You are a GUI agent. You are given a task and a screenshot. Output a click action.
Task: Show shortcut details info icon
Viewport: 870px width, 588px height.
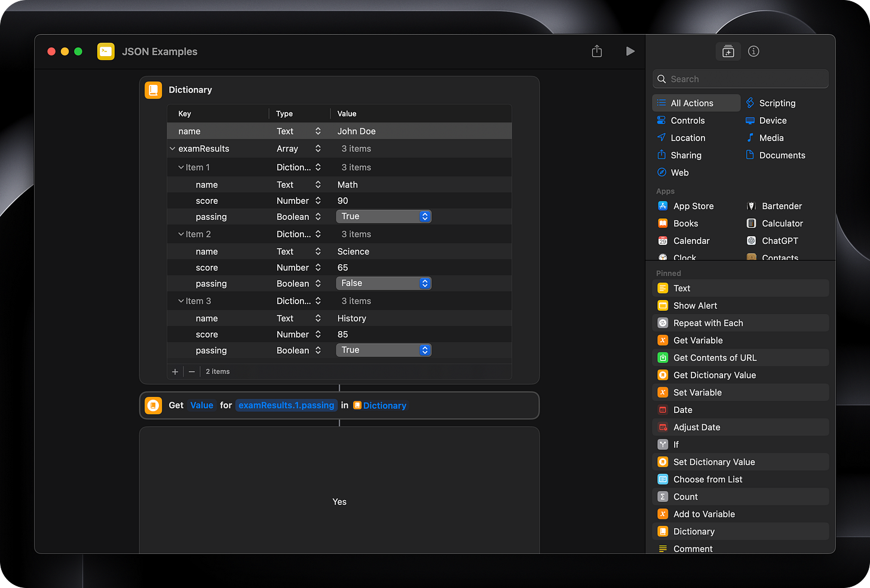tap(753, 51)
